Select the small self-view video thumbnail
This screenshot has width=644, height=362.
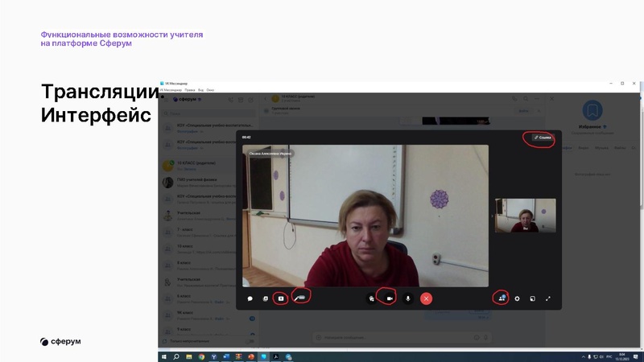pos(525,216)
